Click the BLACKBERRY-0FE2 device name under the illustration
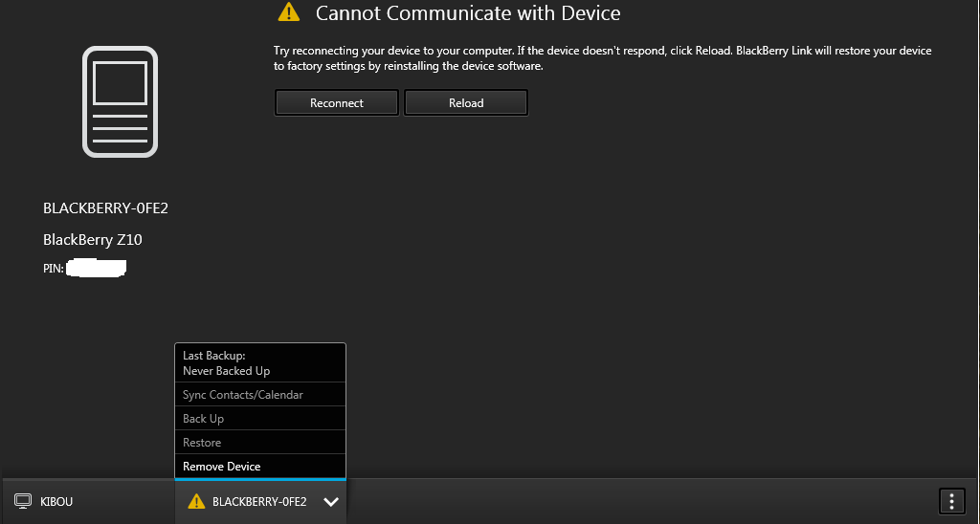This screenshot has width=980, height=524. click(105, 207)
